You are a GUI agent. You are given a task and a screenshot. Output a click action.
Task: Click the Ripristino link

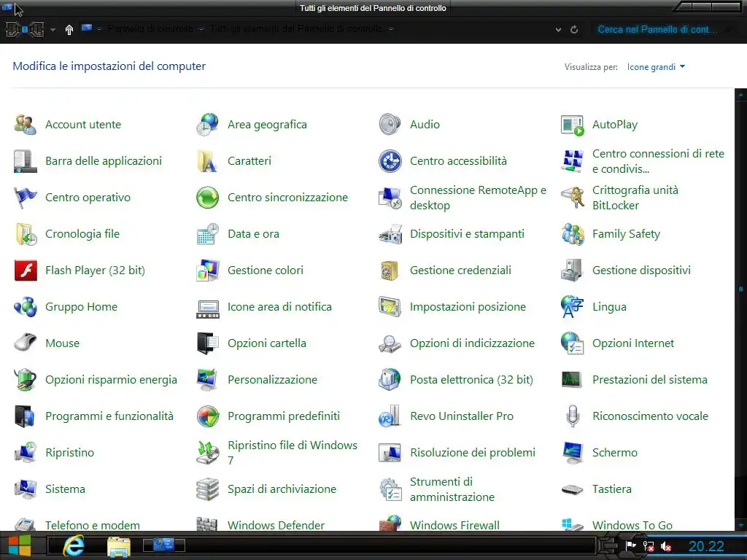pos(69,452)
